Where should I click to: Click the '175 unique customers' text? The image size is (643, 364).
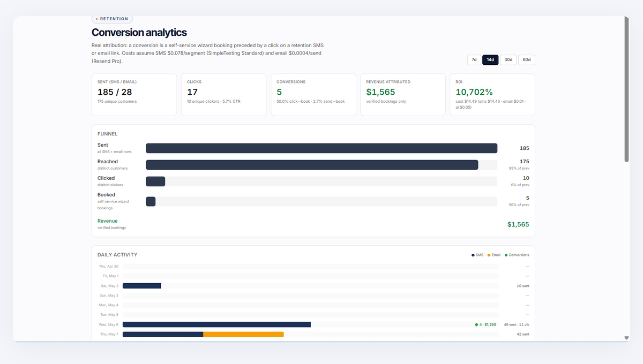(117, 101)
